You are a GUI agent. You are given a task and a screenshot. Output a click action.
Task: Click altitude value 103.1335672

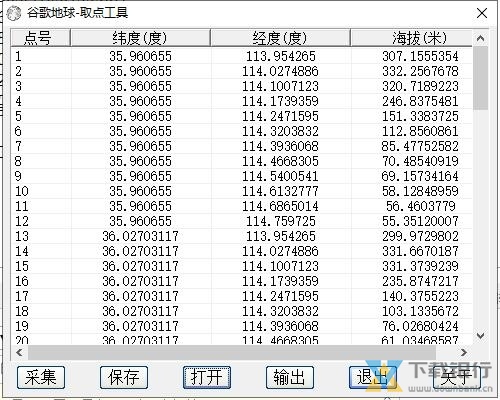[x=420, y=311]
